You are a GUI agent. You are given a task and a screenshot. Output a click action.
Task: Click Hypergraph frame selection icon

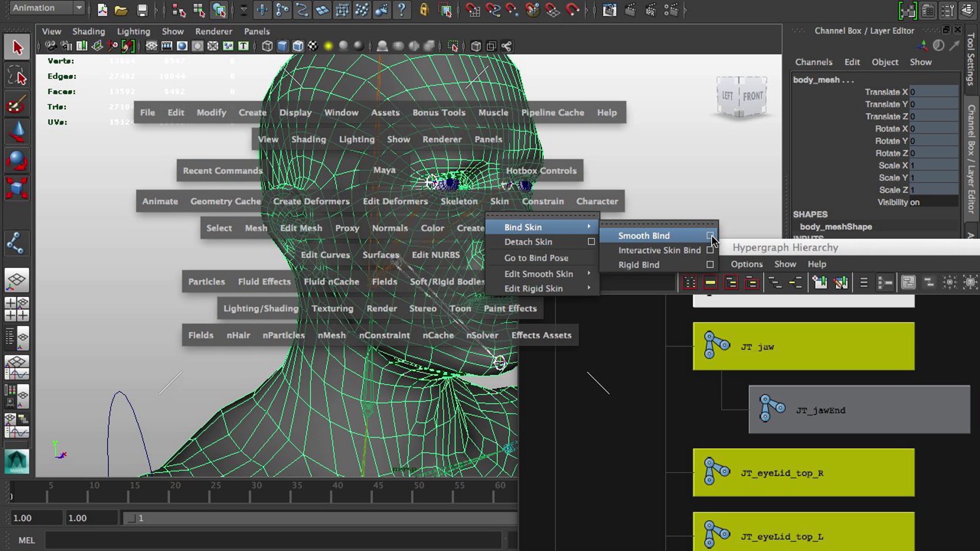pyautogui.click(x=710, y=282)
